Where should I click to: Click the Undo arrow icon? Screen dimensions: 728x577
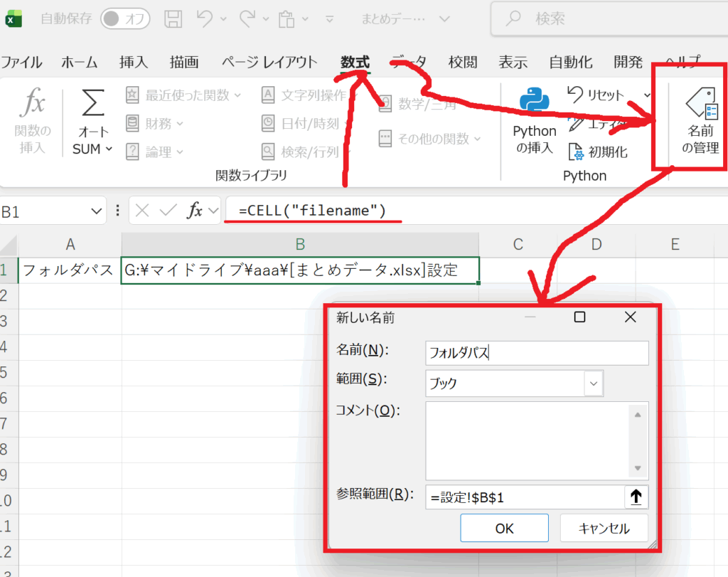point(205,19)
